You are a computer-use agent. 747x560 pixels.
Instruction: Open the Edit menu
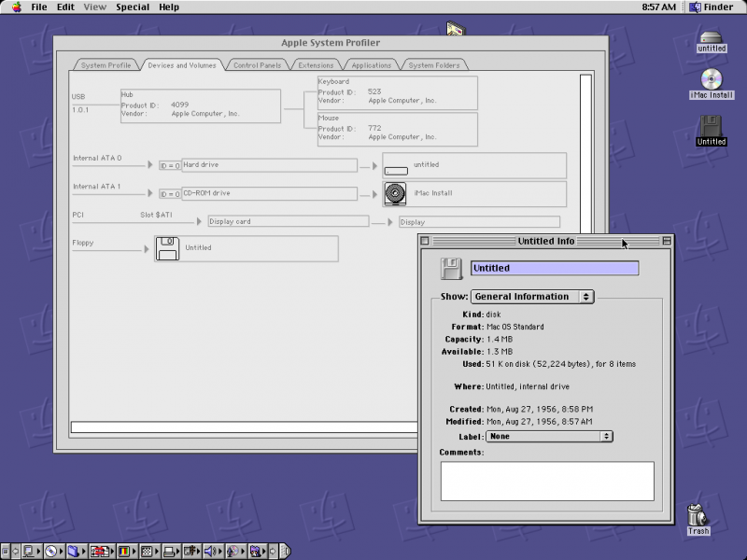tap(65, 7)
